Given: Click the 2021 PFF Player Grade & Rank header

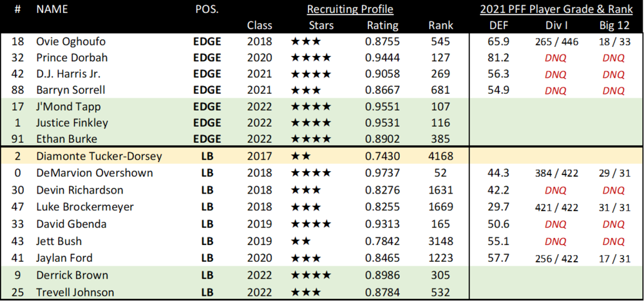Looking at the screenshot, I should [556, 9].
